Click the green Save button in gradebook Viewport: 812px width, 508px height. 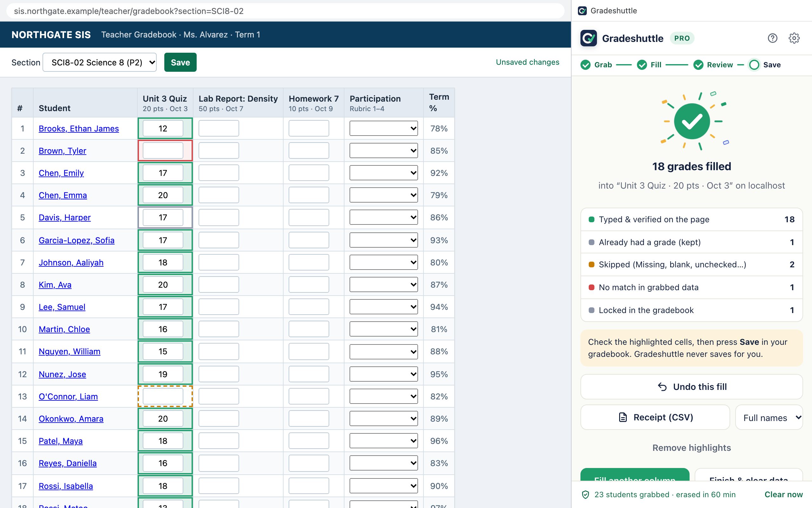click(180, 63)
